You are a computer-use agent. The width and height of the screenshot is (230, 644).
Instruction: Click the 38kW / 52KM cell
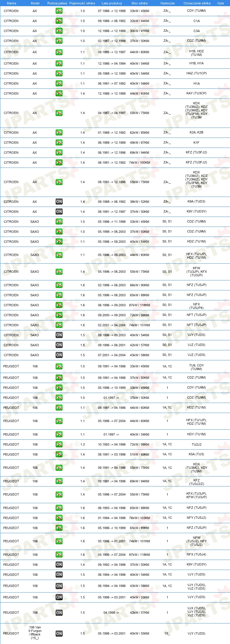[x=139, y=202]
